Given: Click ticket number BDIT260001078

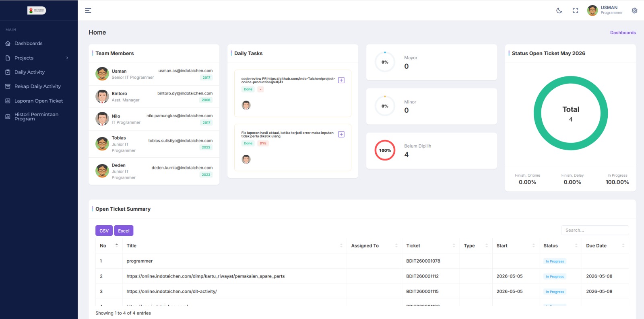Looking at the screenshot, I should point(423,261).
